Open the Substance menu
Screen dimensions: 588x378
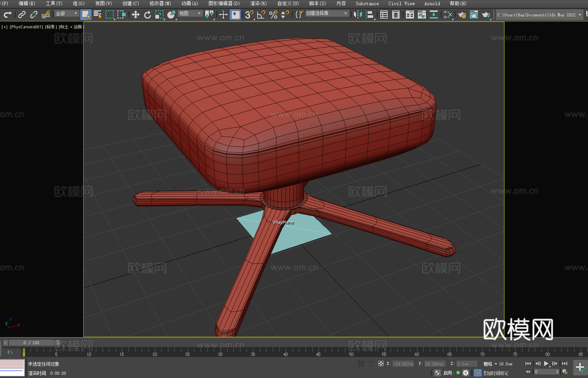(x=367, y=3)
